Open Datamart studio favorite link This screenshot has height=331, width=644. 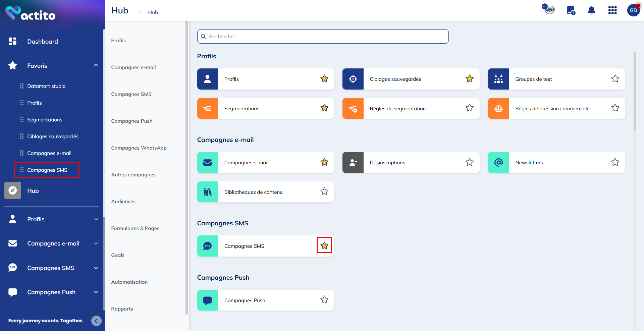coord(46,86)
